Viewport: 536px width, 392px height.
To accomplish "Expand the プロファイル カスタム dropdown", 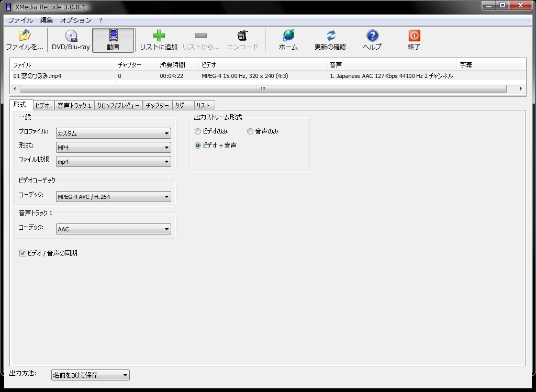I will point(114,133).
